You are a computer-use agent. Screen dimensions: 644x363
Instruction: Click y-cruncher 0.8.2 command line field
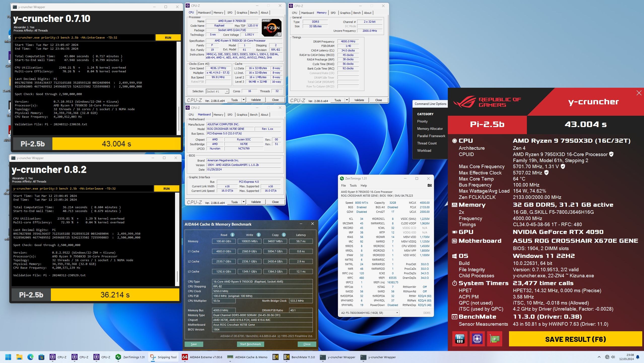coord(82,189)
